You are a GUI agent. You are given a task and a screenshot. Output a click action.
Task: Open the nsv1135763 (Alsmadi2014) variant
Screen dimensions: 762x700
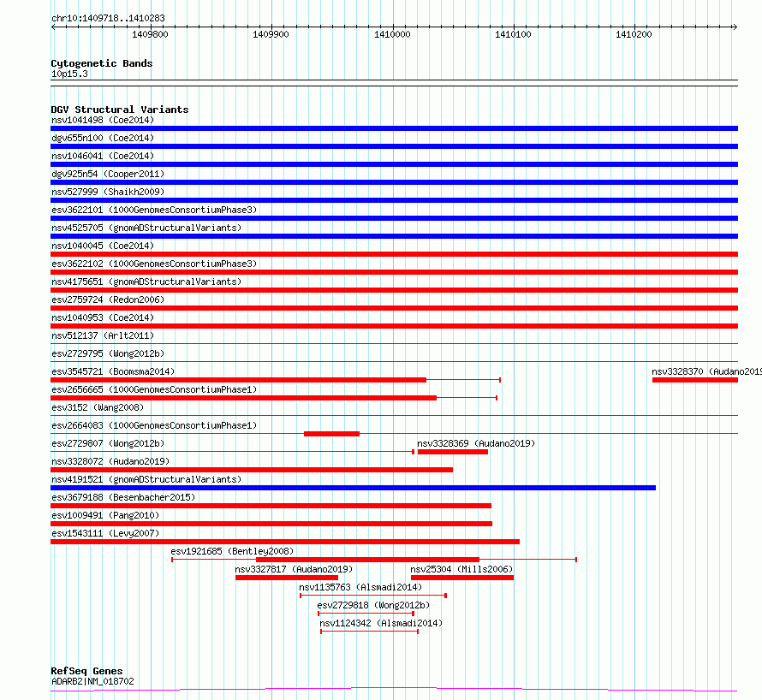click(x=360, y=587)
